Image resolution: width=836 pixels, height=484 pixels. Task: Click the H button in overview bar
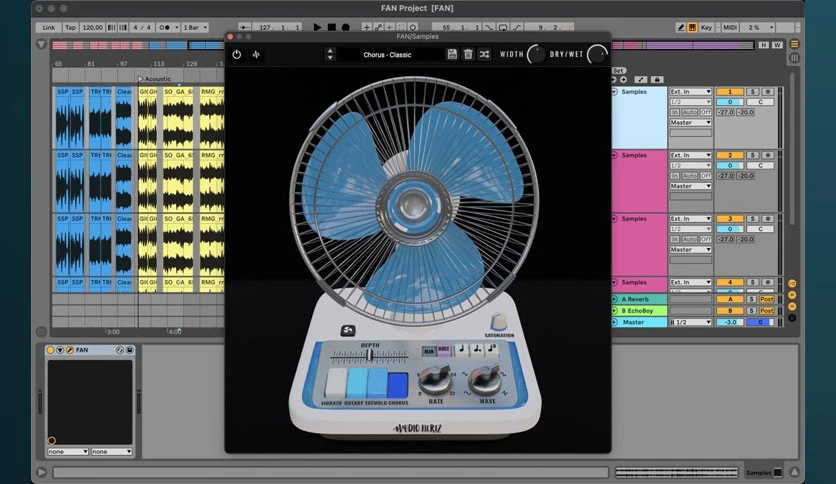763,45
